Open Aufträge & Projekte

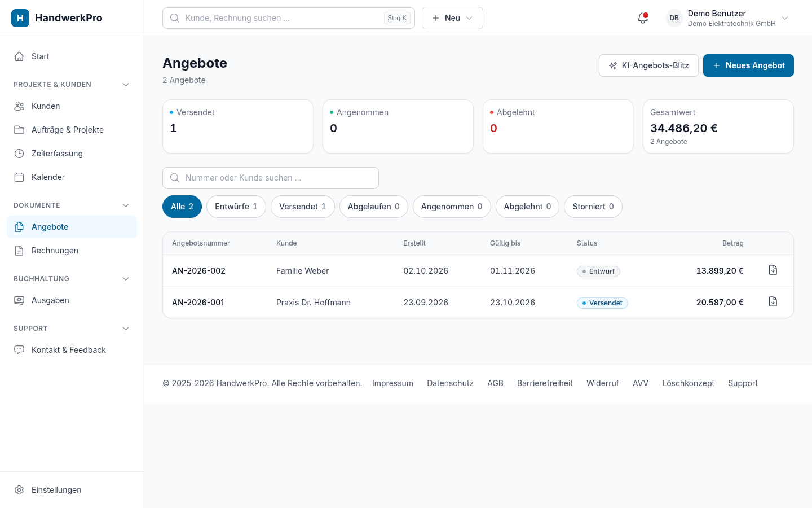(x=72, y=130)
